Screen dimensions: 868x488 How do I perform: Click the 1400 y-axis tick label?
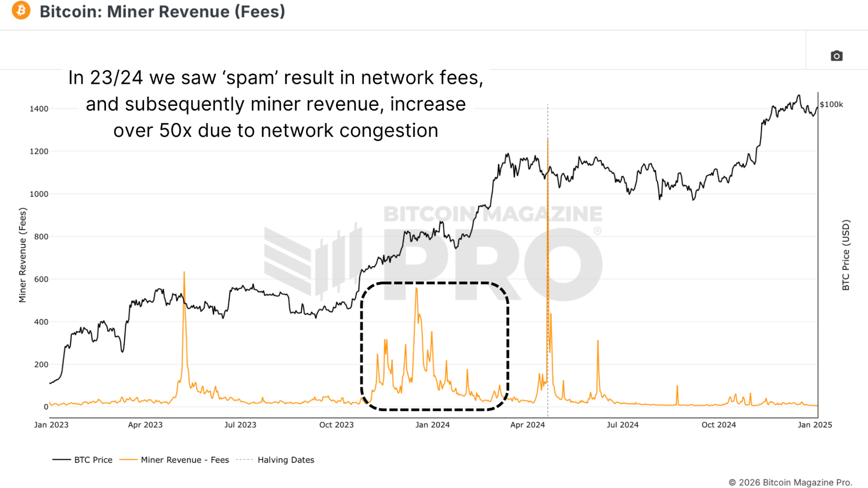[39, 109]
